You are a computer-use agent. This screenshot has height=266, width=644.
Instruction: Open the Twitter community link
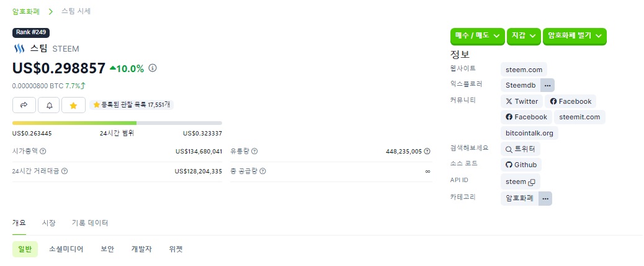pyautogui.click(x=522, y=101)
